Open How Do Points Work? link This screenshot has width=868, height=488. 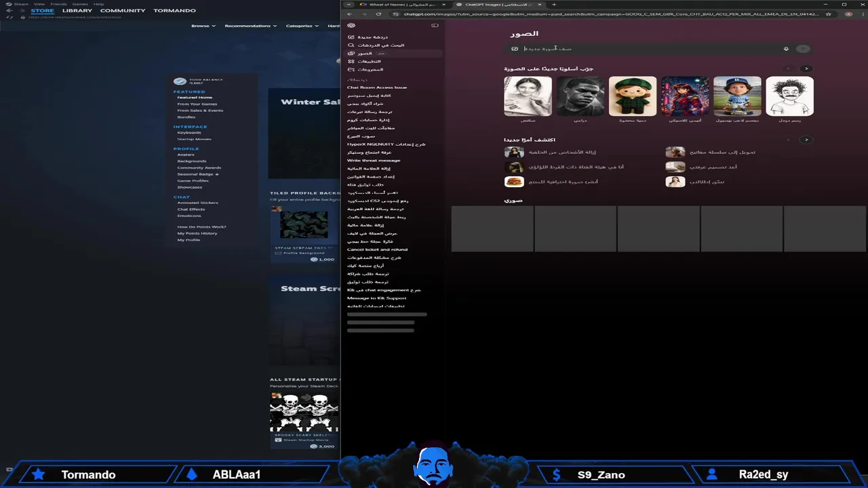click(201, 227)
